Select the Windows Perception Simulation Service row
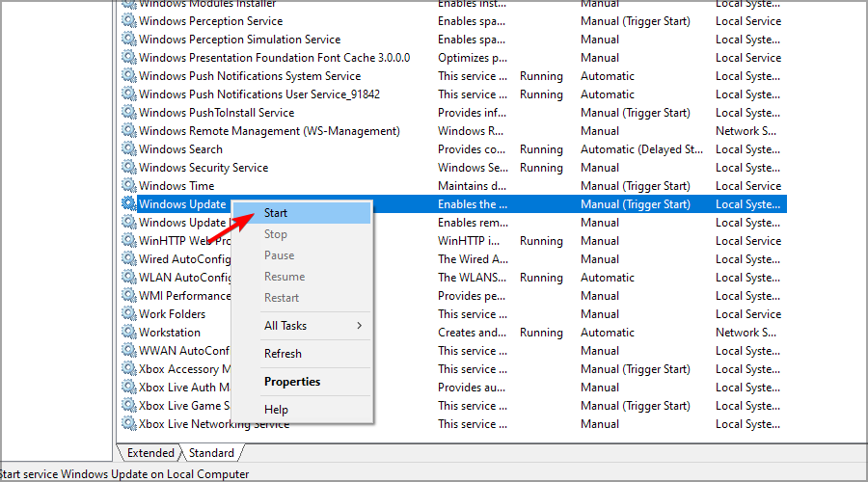The height and width of the screenshot is (482, 868). (240, 40)
